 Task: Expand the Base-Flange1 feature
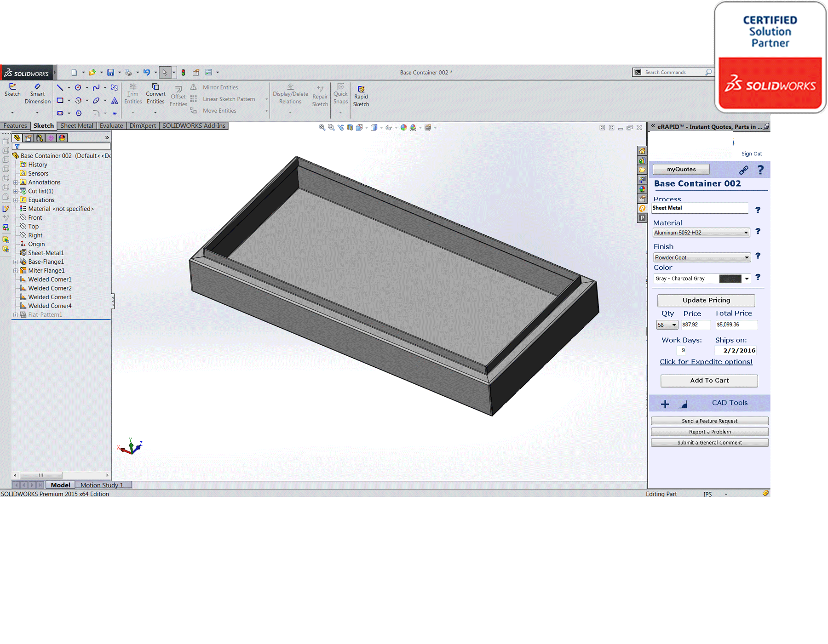click(x=16, y=262)
